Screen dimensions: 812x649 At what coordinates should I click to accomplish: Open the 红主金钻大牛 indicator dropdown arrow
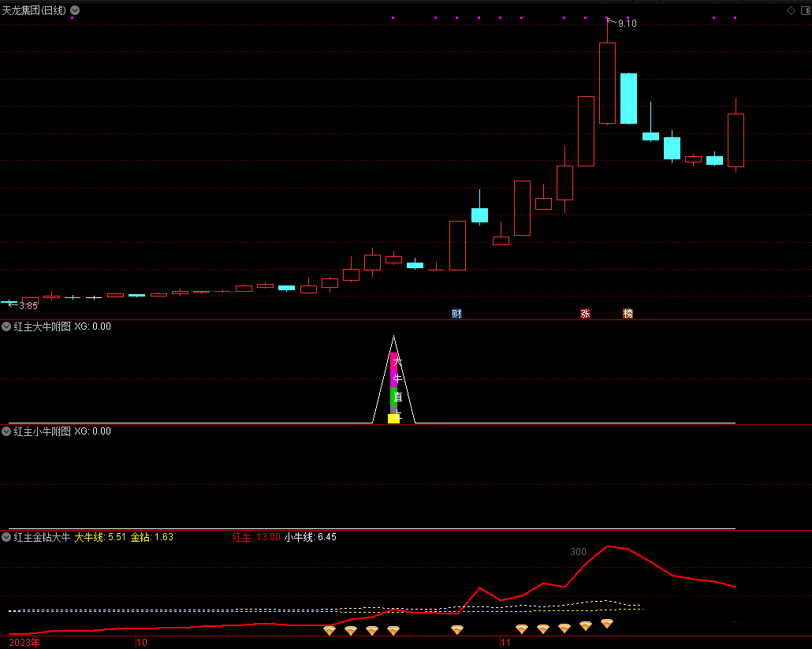(x=6, y=537)
